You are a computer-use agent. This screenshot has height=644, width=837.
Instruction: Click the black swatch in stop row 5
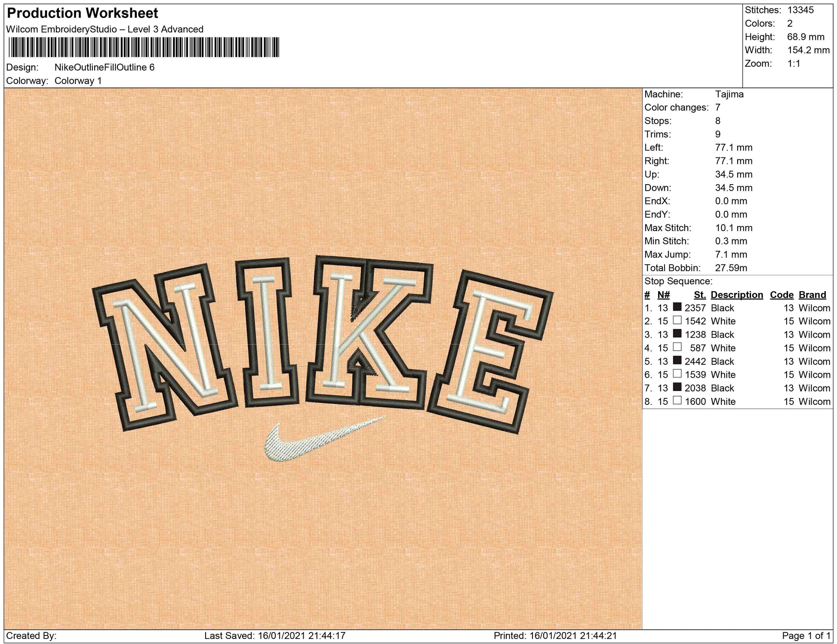tap(677, 361)
